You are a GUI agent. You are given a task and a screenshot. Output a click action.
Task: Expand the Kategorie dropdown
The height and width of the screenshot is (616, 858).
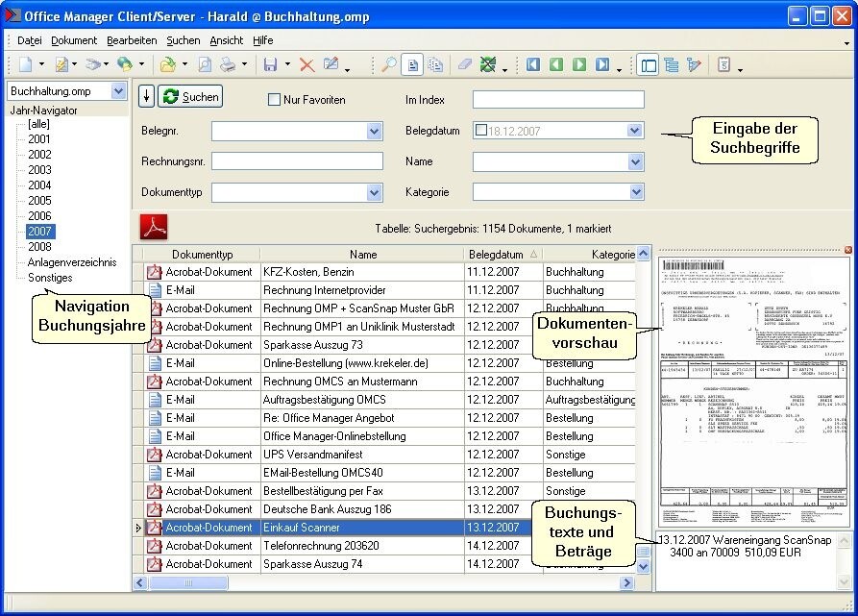click(635, 192)
